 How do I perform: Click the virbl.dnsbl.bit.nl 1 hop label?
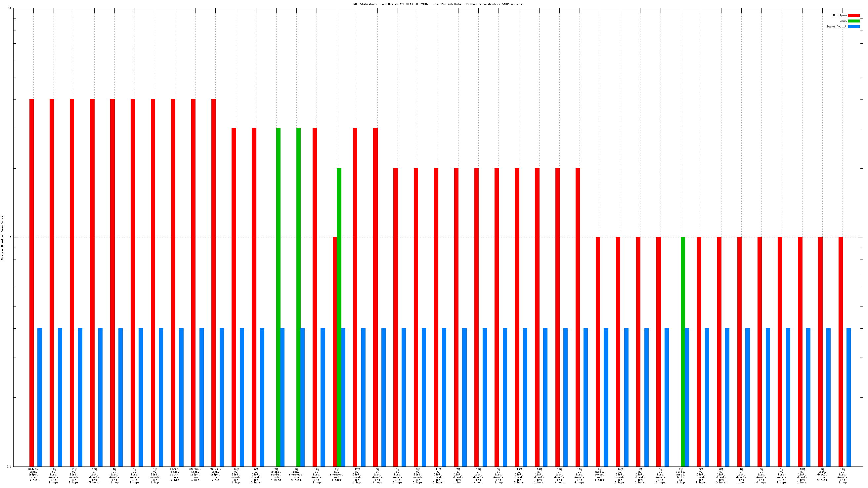coord(680,475)
